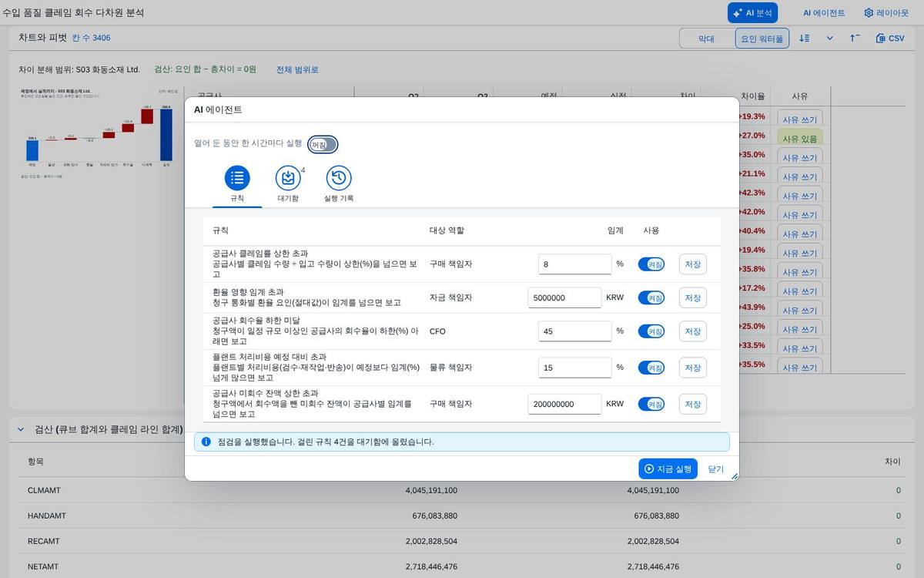The image size is (924, 578).
Task: Click 사유 쓰기 in the +42.3% row
Action: [800, 196]
